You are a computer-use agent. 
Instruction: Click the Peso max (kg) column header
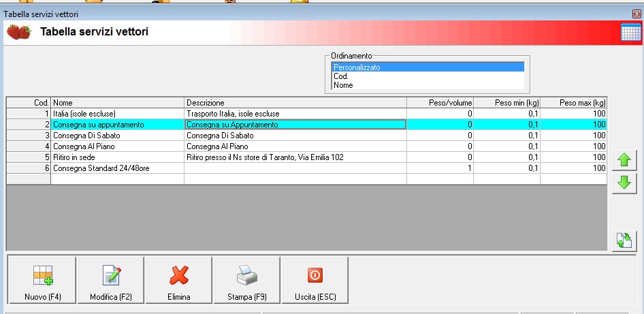573,103
